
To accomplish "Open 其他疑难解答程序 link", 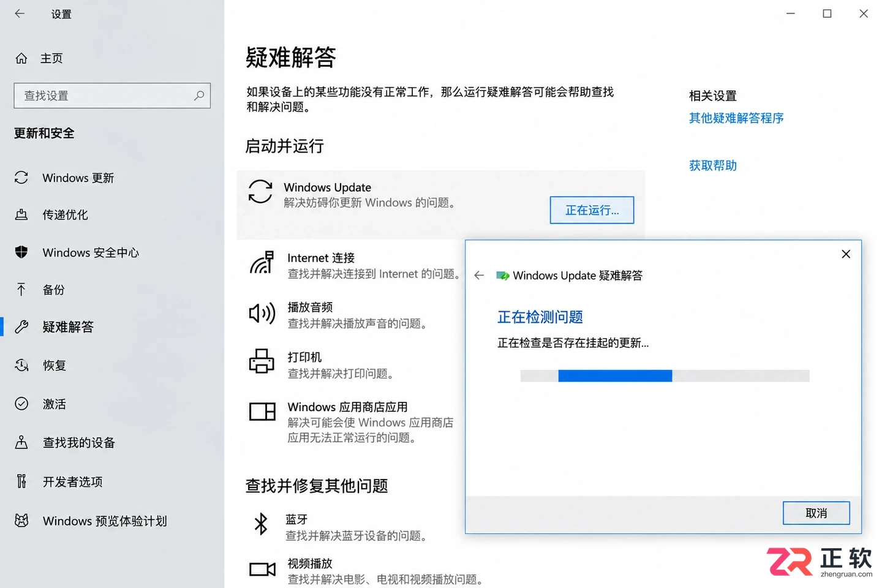I will pos(736,118).
